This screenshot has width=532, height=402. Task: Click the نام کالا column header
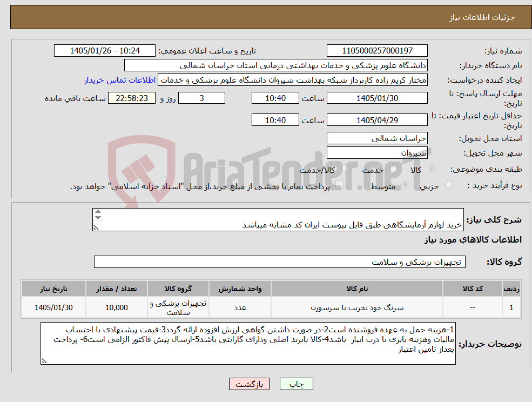point(357,289)
